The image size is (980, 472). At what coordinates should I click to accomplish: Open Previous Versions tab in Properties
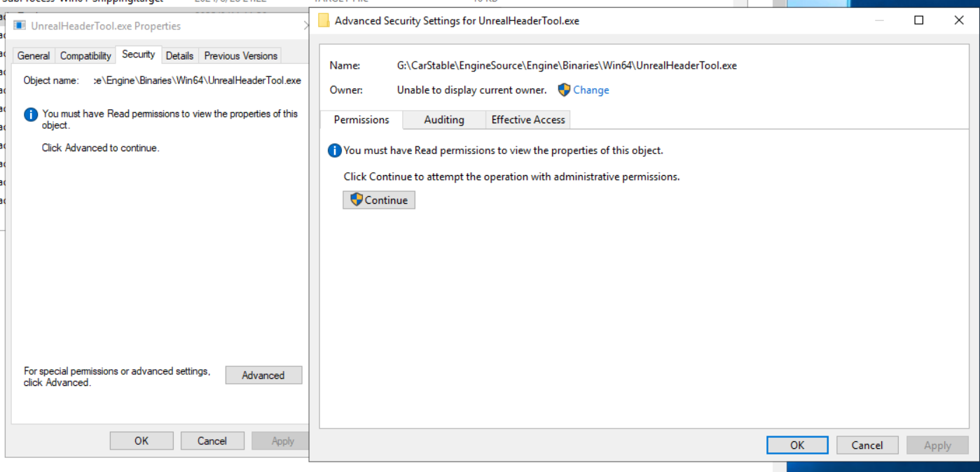[241, 55]
